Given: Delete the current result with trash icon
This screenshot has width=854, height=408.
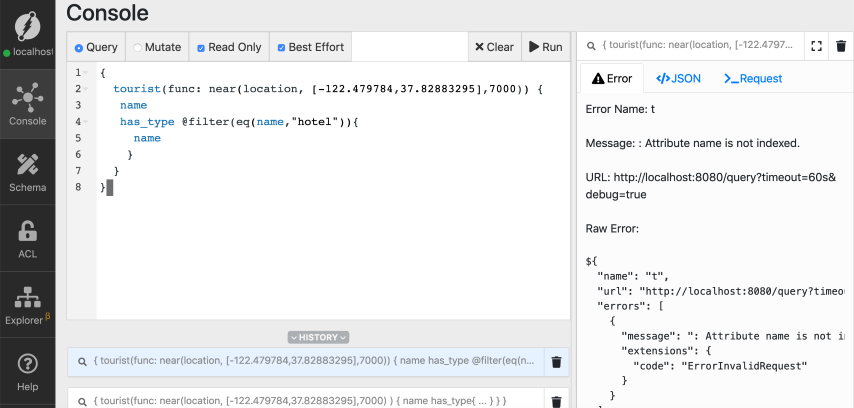Looking at the screenshot, I should (841, 46).
